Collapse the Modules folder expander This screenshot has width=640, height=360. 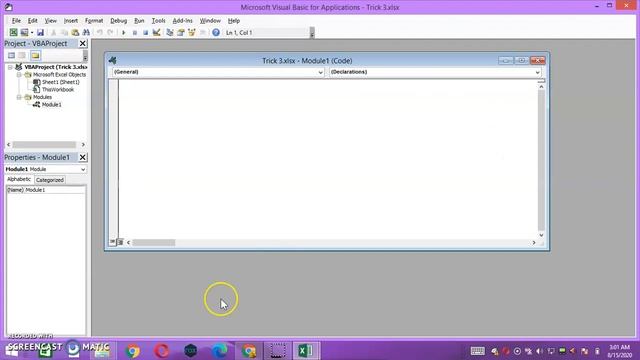tap(19, 97)
